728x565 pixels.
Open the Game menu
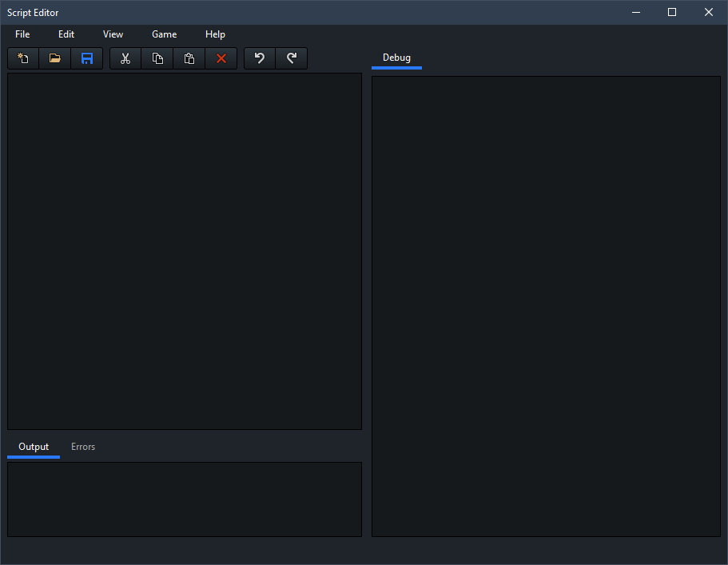164,34
